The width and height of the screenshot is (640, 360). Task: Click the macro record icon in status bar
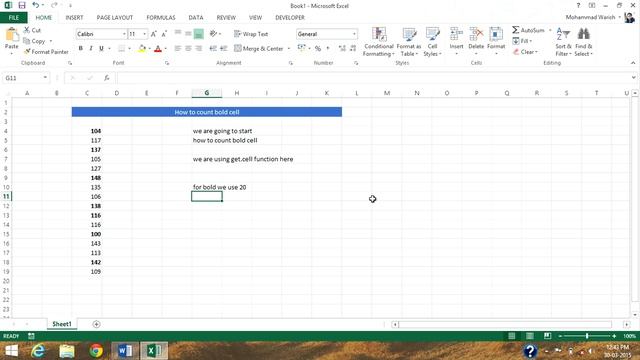[31, 336]
